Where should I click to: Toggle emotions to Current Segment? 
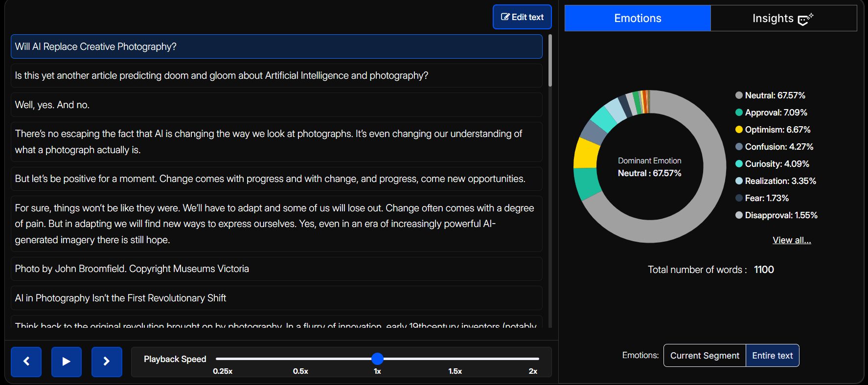point(705,356)
